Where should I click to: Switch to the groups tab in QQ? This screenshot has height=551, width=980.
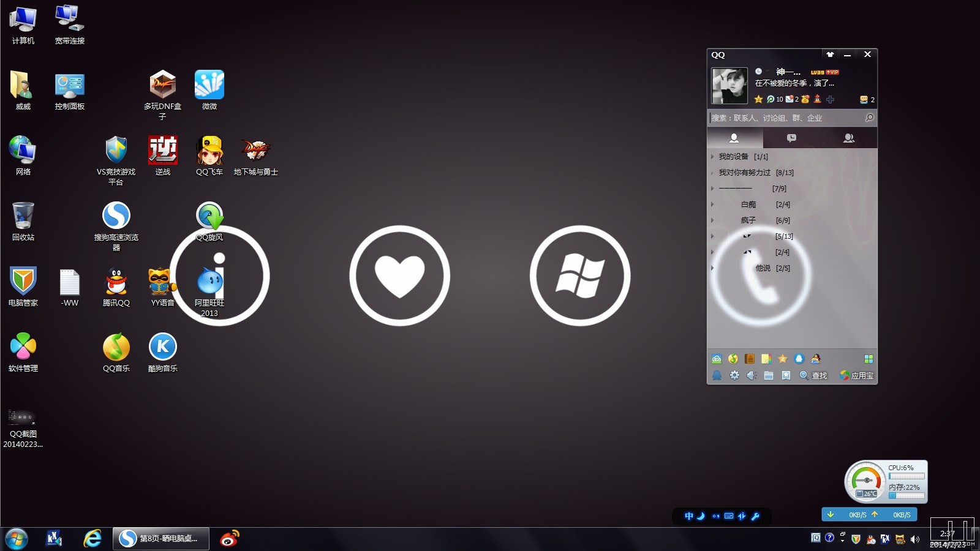[x=849, y=138]
